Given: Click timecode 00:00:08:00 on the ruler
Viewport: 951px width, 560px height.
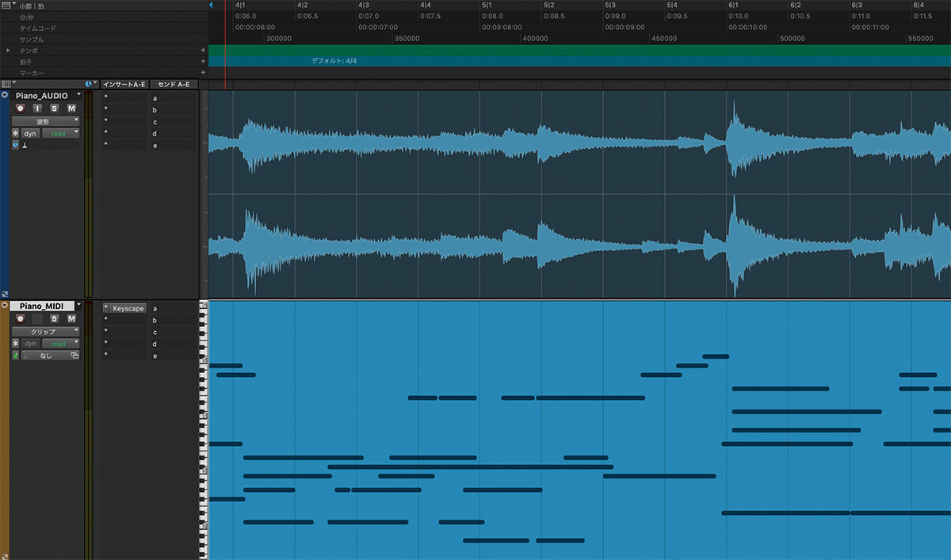Looking at the screenshot, I should 501,27.
